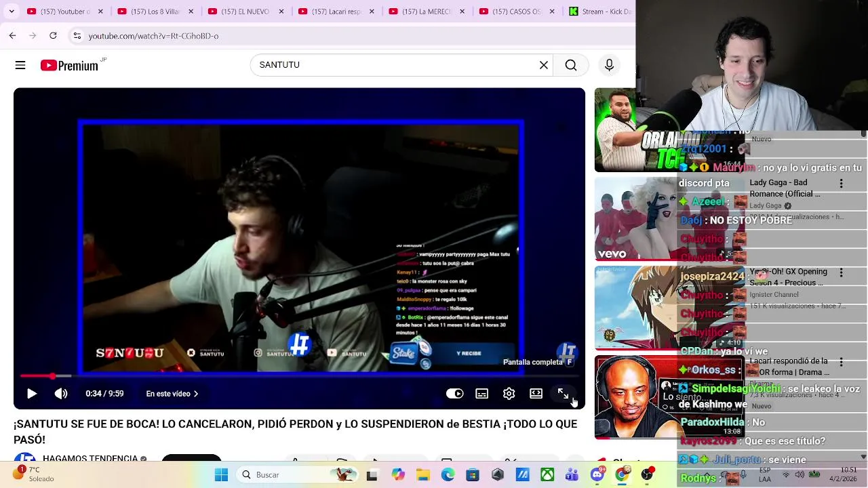Switch to '(157) Lacari resp' tab

332,12
